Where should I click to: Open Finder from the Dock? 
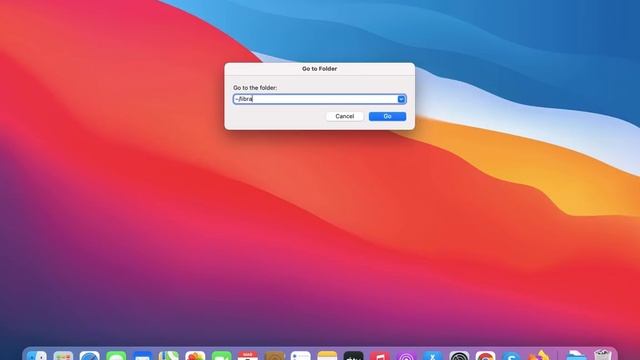(37, 356)
